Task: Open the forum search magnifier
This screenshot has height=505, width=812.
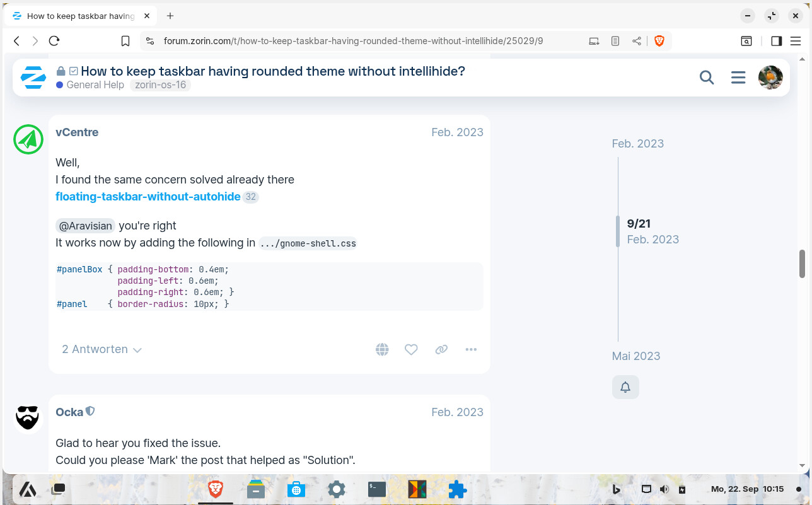Action: pyautogui.click(x=707, y=78)
